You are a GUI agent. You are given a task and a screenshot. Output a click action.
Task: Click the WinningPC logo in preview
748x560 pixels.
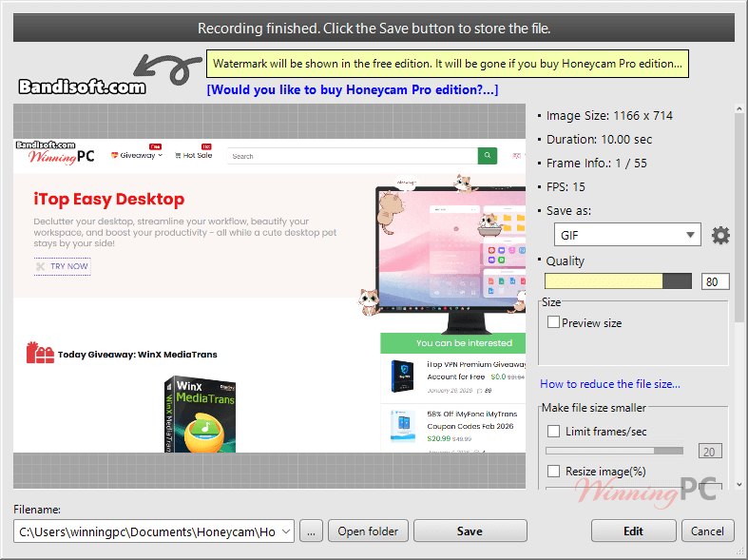pos(61,156)
